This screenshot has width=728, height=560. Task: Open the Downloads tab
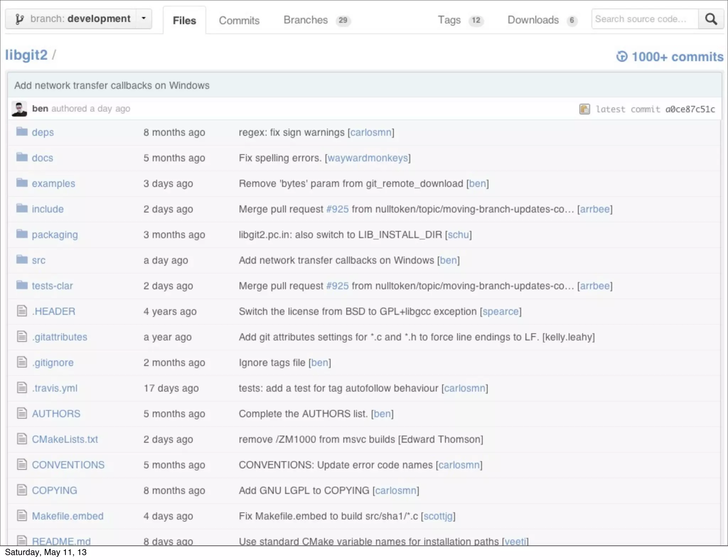coord(533,20)
